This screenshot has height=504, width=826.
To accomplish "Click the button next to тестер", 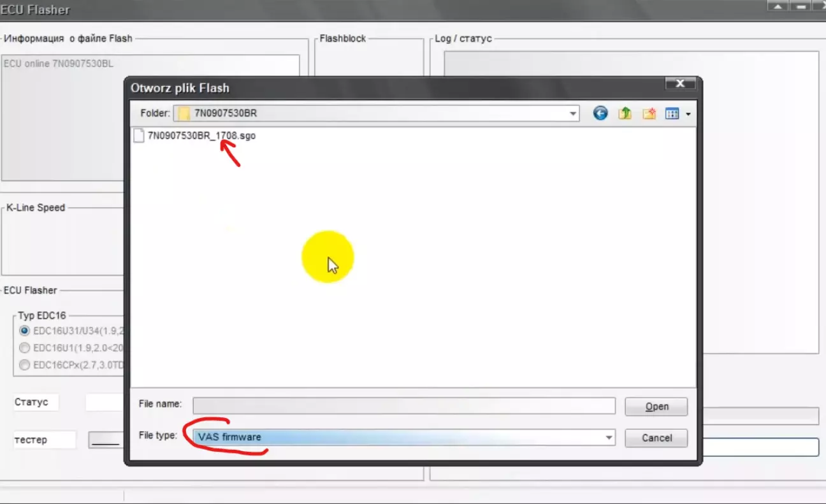I will click(x=105, y=440).
